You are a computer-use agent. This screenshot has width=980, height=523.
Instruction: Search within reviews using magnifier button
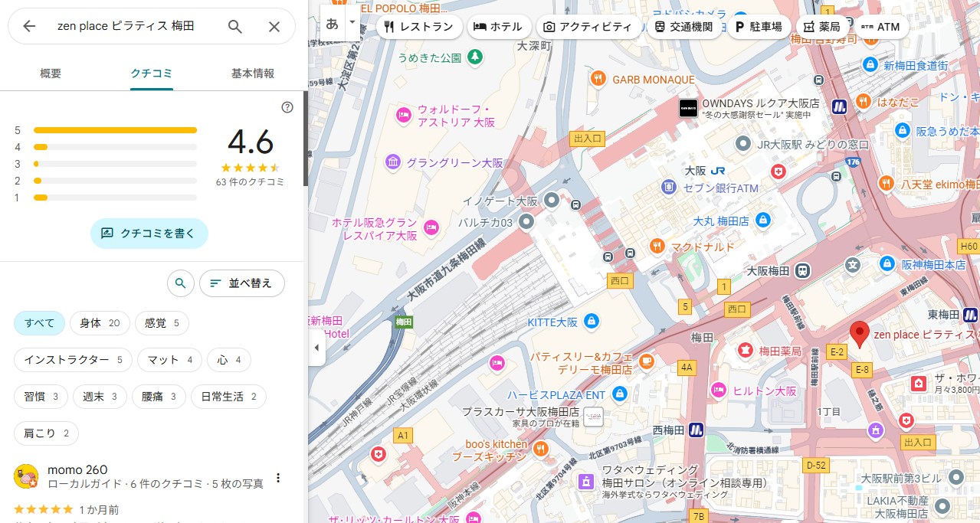click(x=180, y=283)
